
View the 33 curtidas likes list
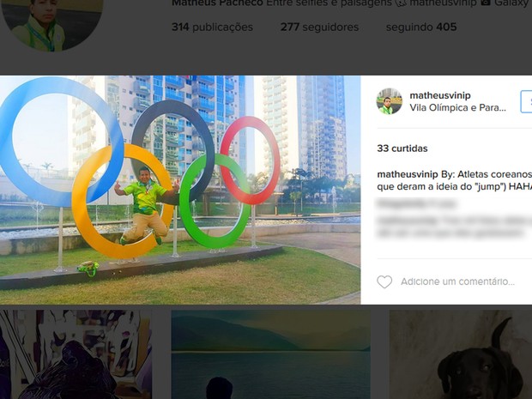coord(402,148)
